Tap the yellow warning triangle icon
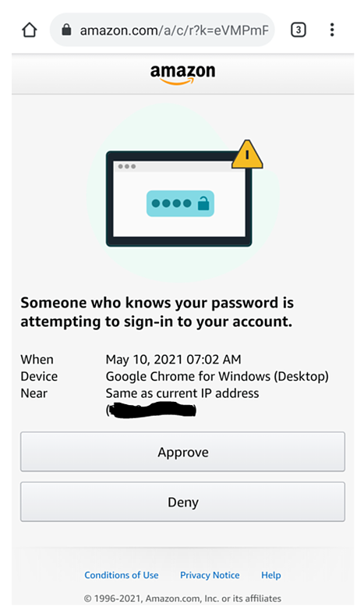 click(x=247, y=155)
